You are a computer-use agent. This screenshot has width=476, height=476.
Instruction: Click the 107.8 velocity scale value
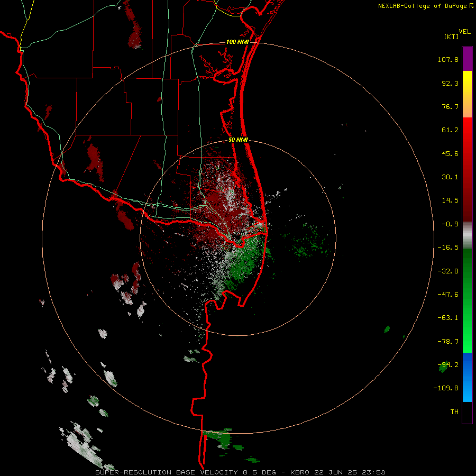click(448, 60)
